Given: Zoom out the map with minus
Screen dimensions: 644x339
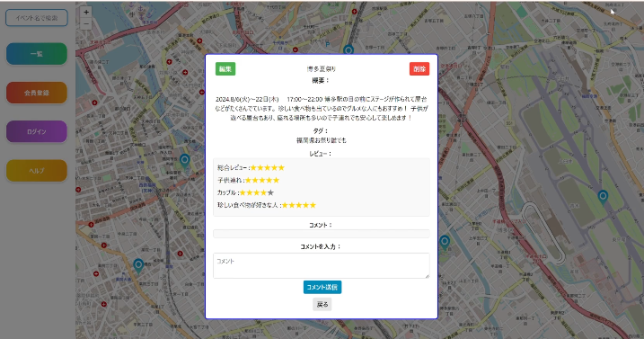Looking at the screenshot, I should 86,24.
